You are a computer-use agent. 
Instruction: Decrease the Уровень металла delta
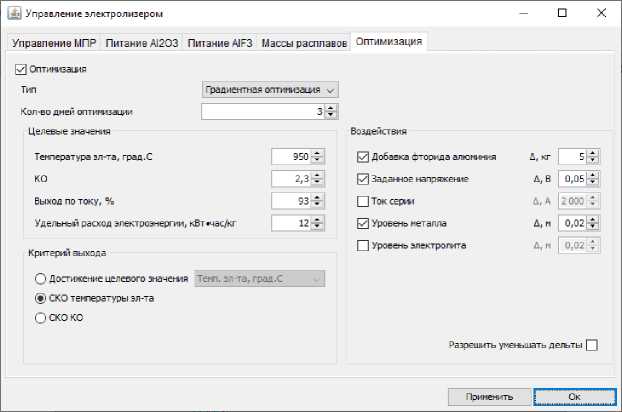(593, 227)
